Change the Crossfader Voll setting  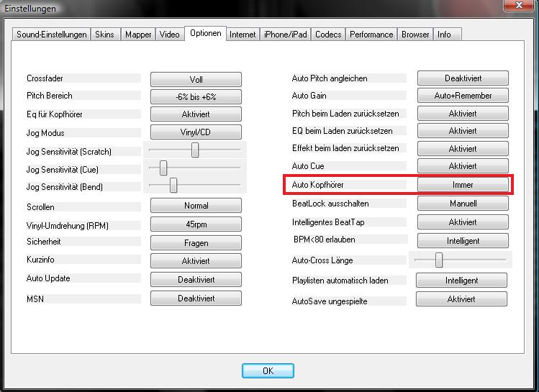point(196,80)
